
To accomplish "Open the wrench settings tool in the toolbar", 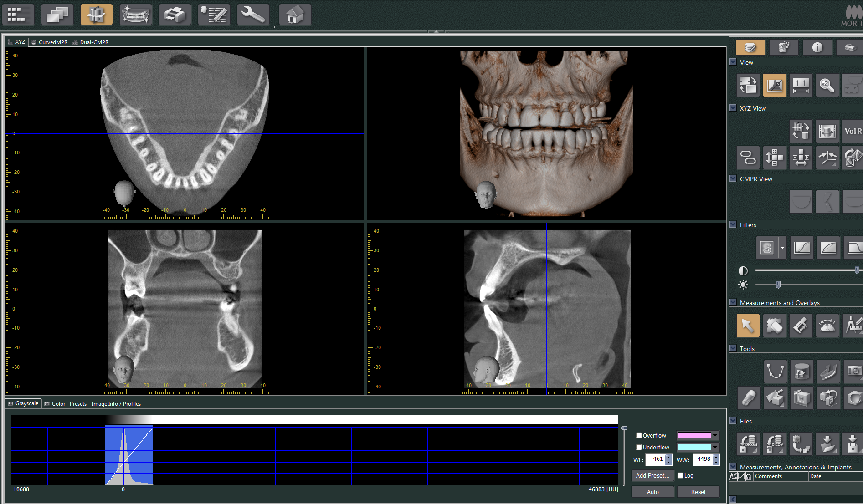I will 253,14.
